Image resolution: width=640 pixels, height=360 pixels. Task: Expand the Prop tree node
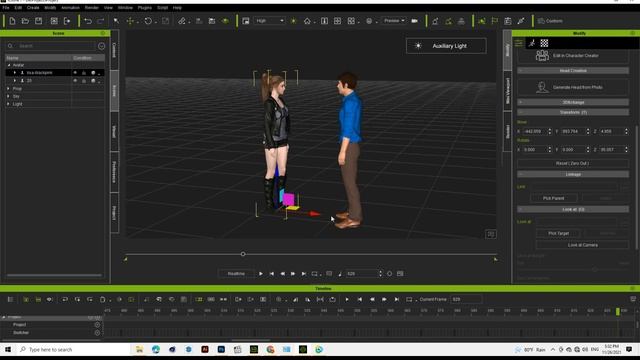(9, 89)
